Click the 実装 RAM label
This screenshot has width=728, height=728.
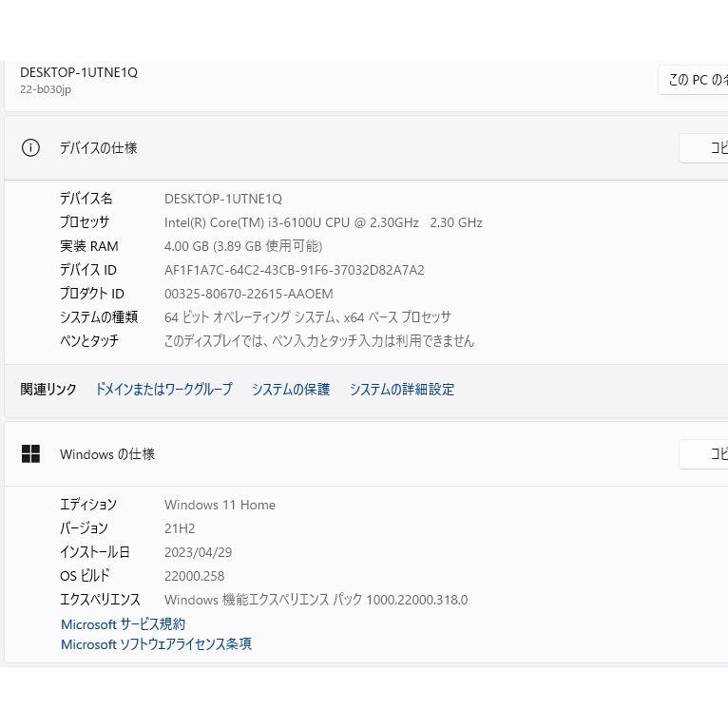point(89,246)
